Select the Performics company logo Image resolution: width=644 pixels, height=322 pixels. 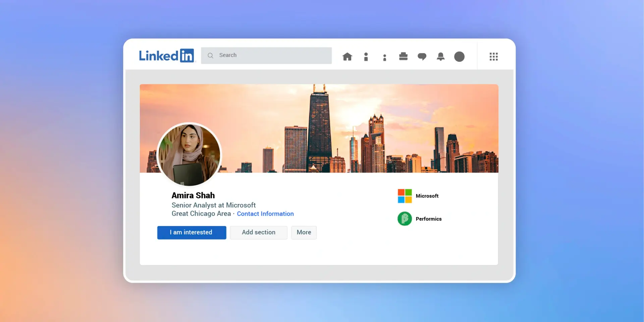click(405, 218)
